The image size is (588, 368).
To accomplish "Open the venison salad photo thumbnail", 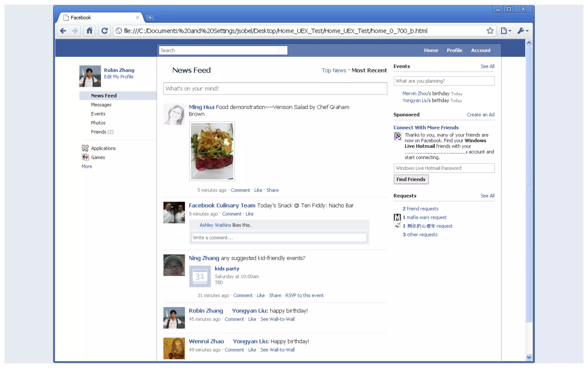I will pos(212,151).
